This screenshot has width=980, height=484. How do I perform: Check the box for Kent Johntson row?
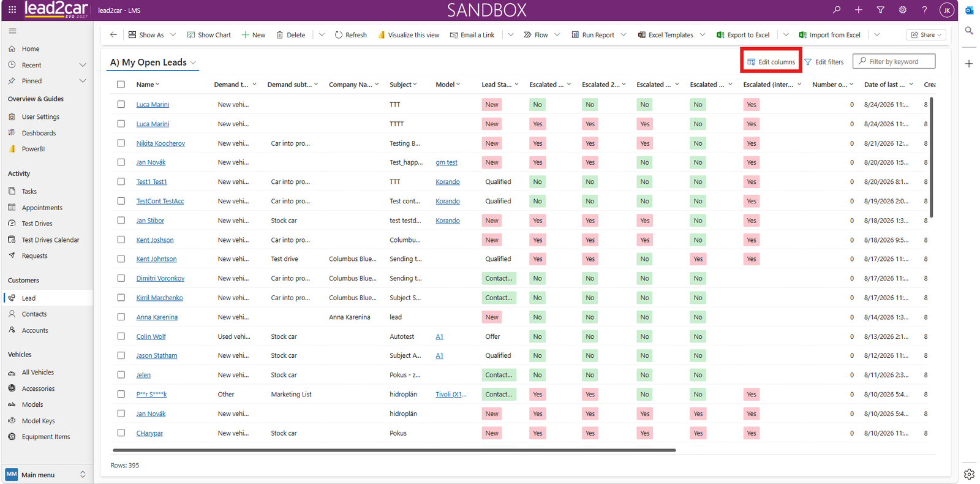pos(121,259)
